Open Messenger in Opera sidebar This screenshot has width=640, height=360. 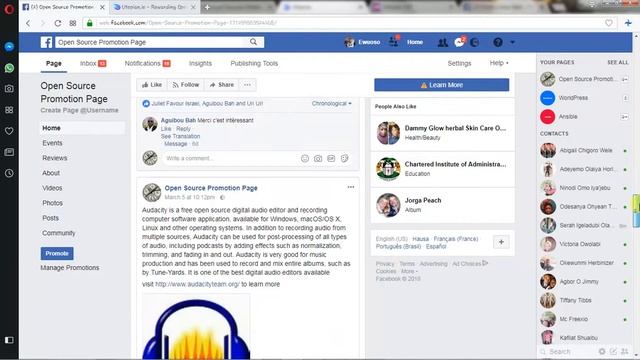pos(9,47)
